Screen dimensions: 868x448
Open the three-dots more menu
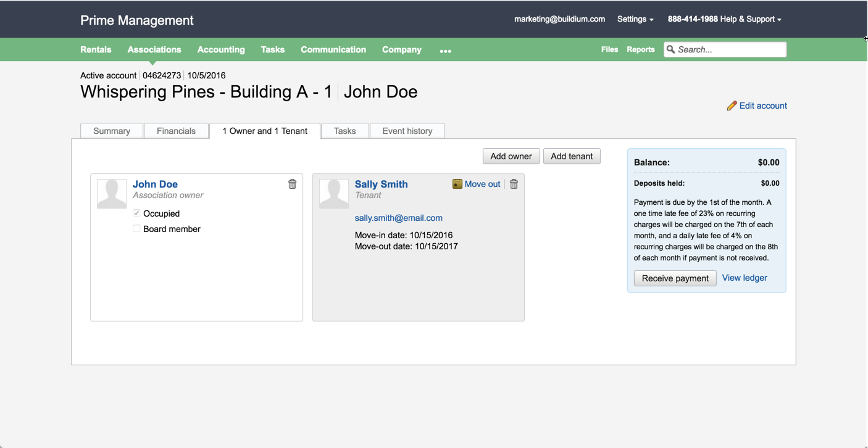(x=445, y=51)
